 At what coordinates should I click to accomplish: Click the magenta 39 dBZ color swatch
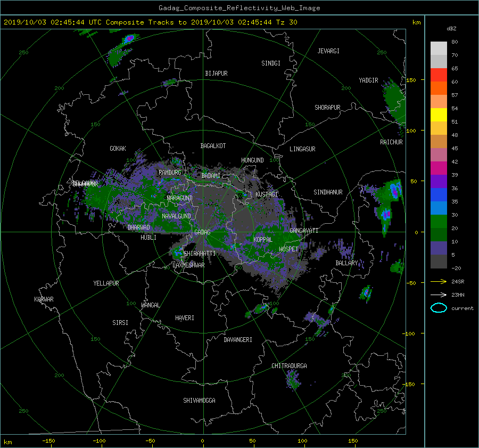(x=439, y=168)
